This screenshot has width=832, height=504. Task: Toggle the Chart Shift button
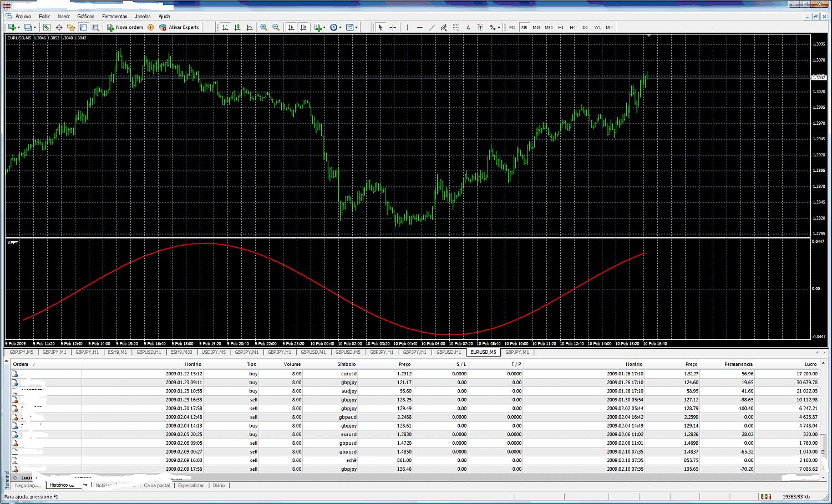point(303,27)
